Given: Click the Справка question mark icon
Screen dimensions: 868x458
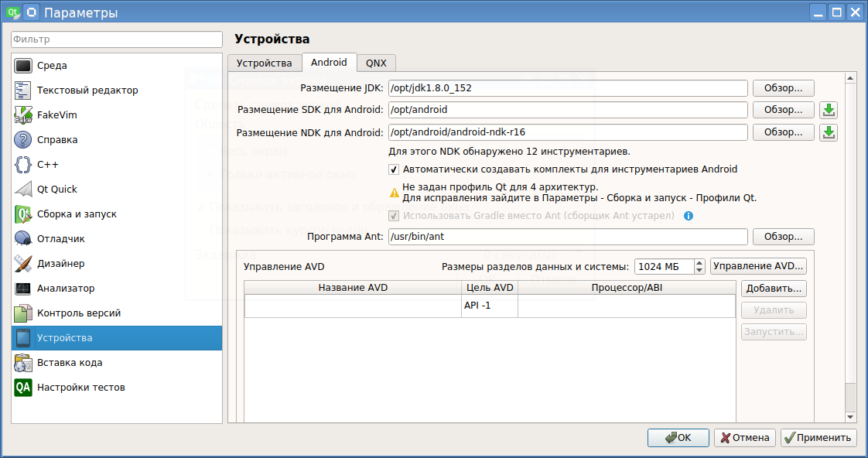Looking at the screenshot, I should (23, 140).
